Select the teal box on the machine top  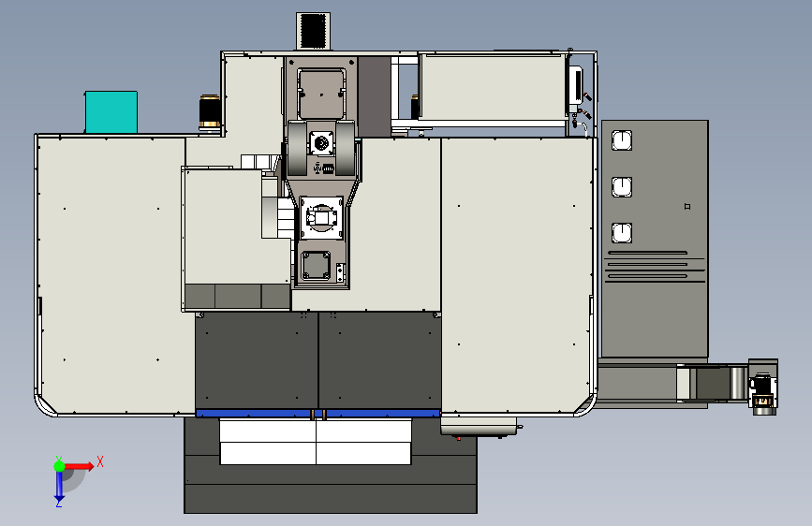coord(111,112)
